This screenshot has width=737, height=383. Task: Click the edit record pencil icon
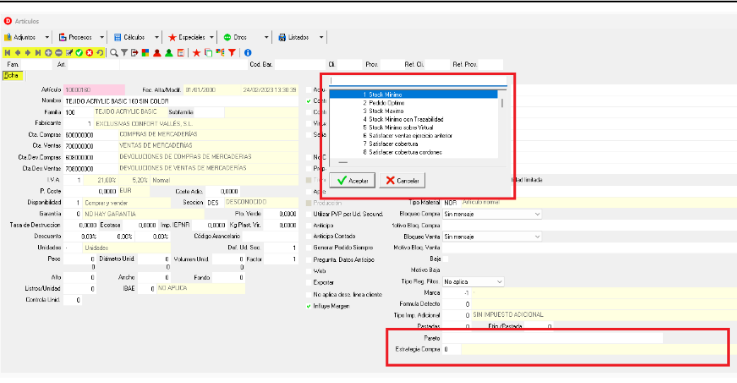69,53
